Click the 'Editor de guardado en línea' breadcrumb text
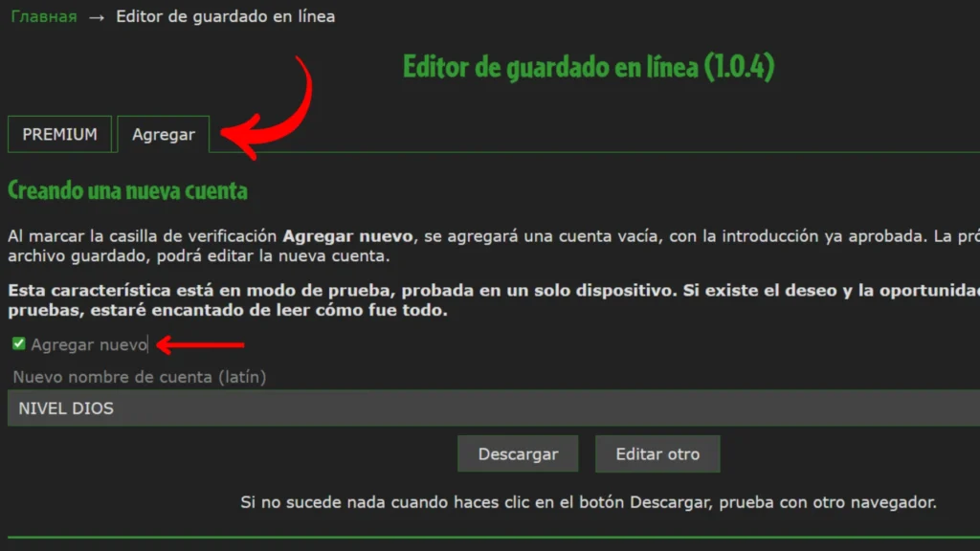This screenshot has width=980, height=551. [226, 16]
